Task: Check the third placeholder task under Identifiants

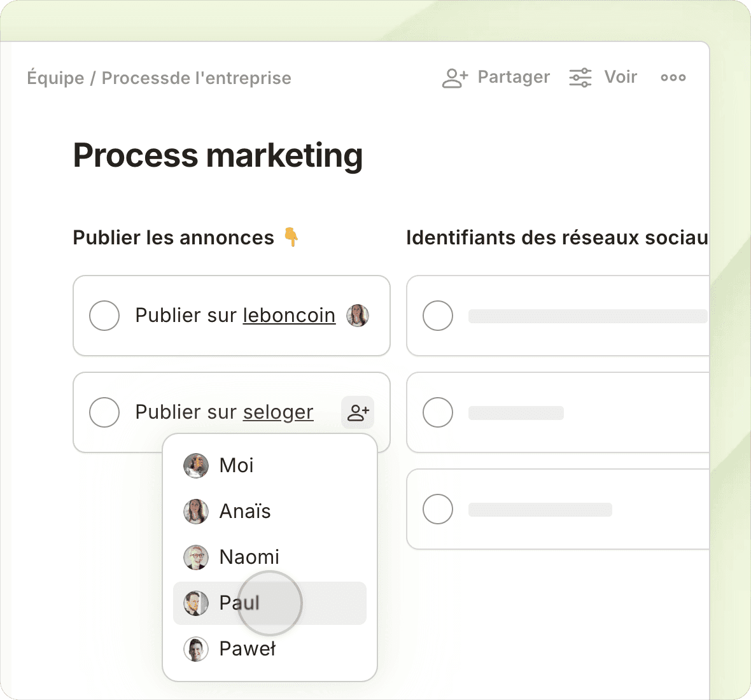Action: tap(438, 509)
